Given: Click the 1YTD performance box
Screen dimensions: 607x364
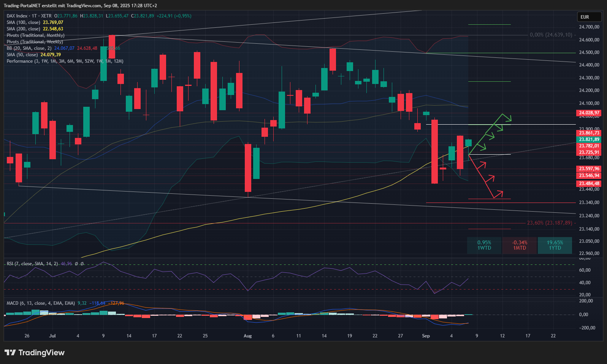Looking at the screenshot, I should pos(555,245).
